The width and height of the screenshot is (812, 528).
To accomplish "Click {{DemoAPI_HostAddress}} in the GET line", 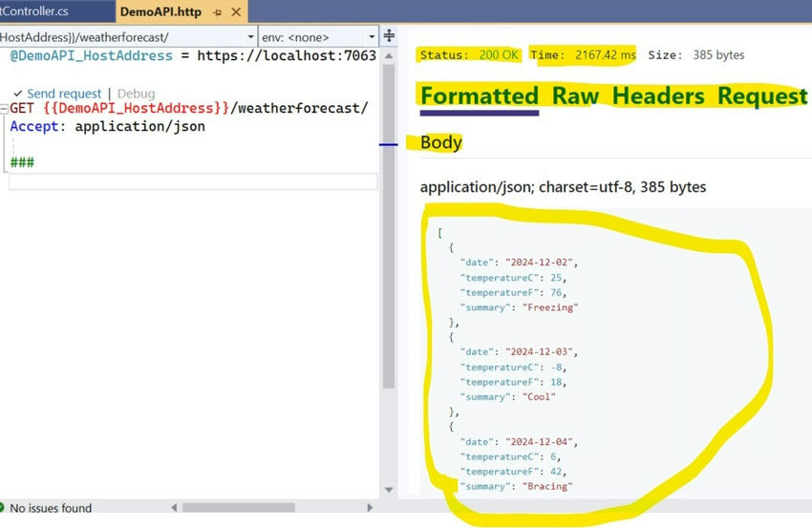I will pos(137,108).
